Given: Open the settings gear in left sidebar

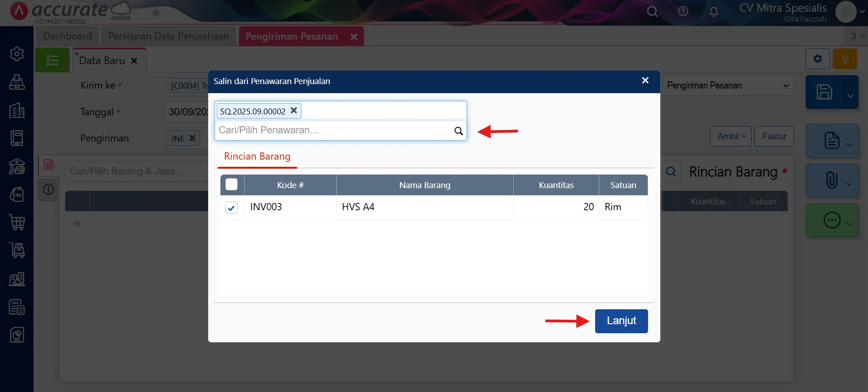Looking at the screenshot, I should tap(17, 54).
